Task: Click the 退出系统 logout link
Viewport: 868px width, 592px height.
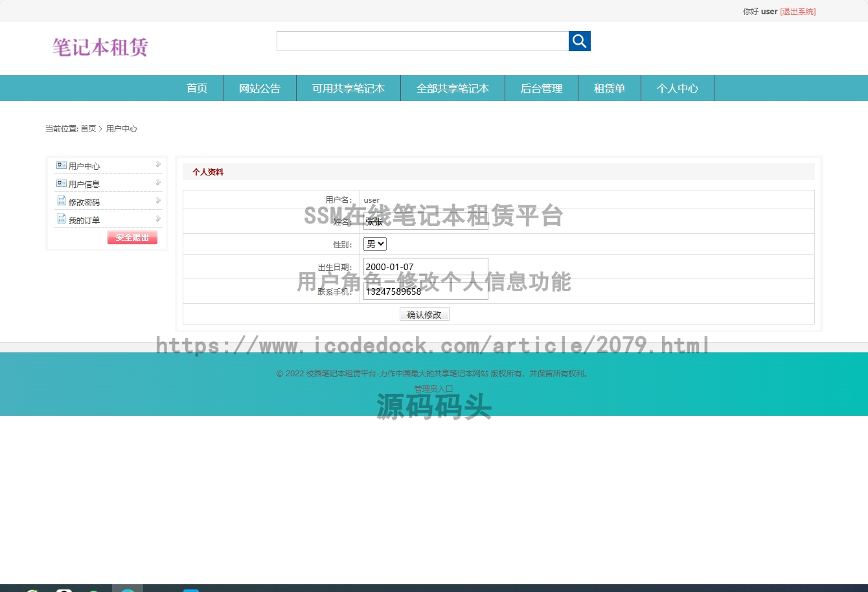Action: coord(798,12)
